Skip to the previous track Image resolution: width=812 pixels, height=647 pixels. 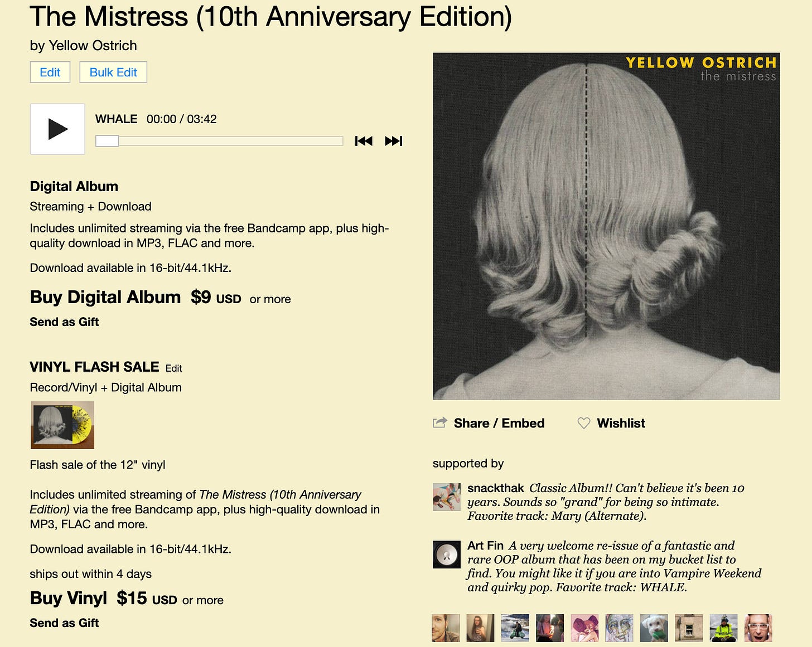tap(364, 141)
